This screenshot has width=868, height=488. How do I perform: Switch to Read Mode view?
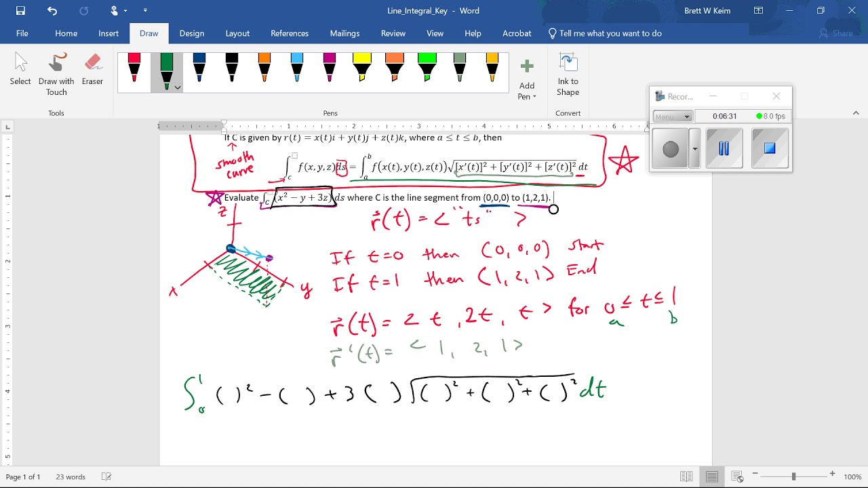pyautogui.click(x=686, y=477)
